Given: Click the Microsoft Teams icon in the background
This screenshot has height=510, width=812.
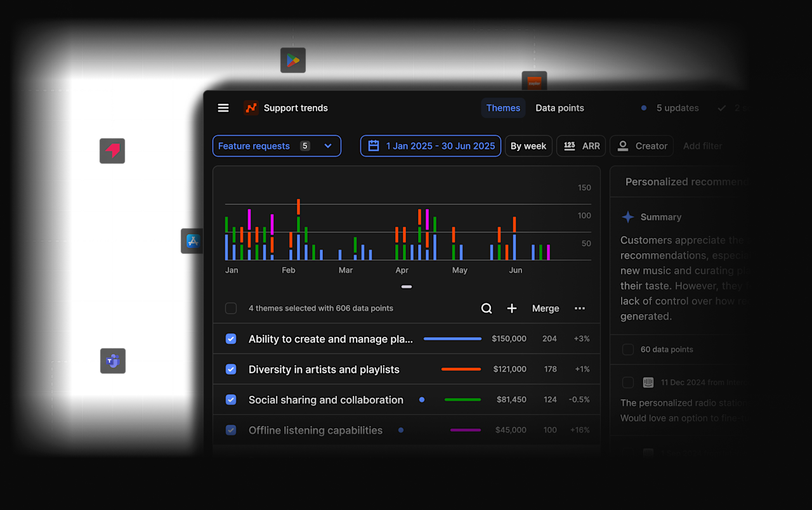Looking at the screenshot, I should (x=113, y=361).
